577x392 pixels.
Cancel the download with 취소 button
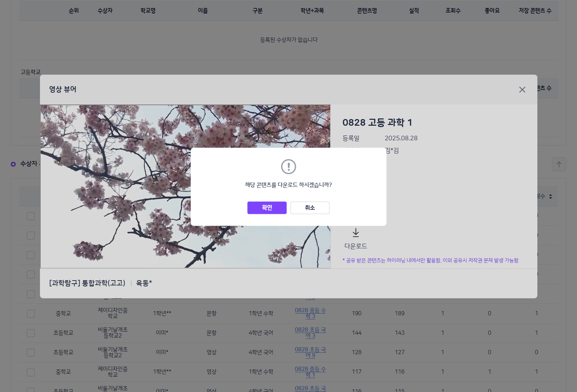pos(310,208)
